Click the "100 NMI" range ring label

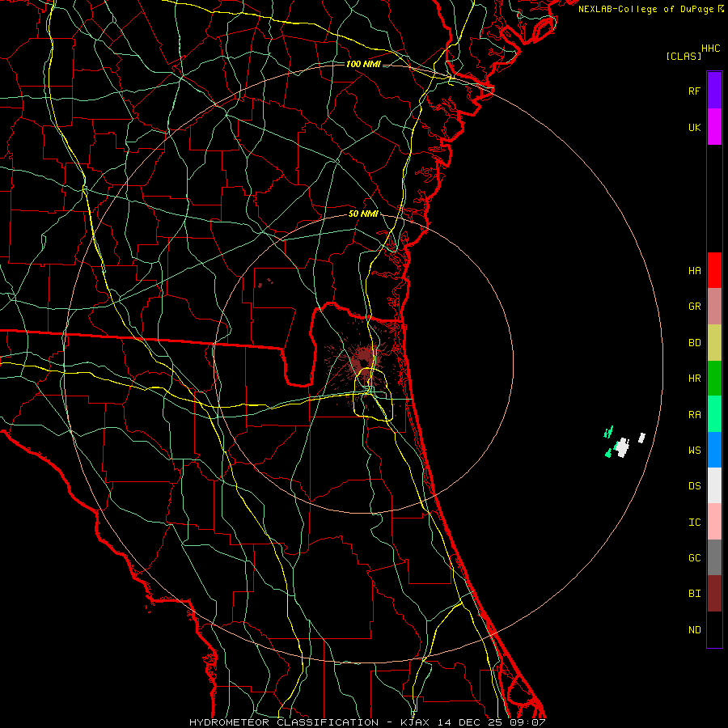363,64
